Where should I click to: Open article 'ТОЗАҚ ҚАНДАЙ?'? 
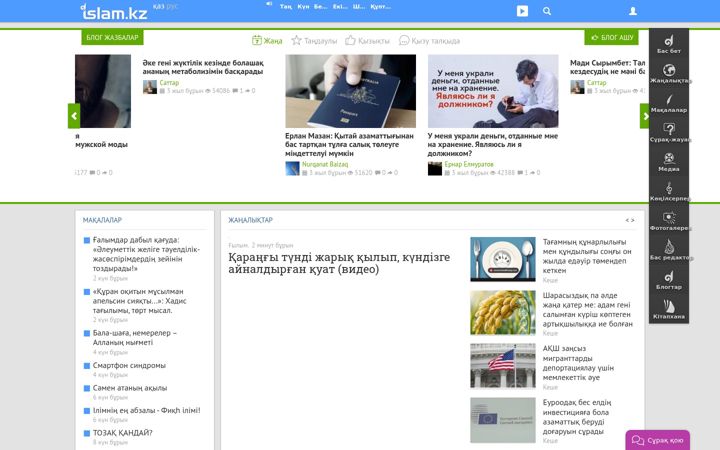click(123, 433)
